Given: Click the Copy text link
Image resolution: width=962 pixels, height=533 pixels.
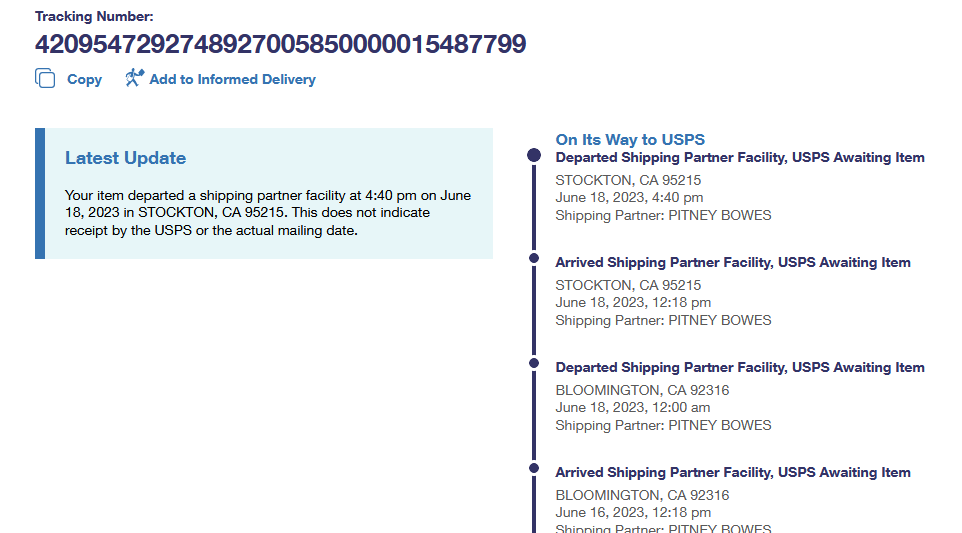Looking at the screenshot, I should (x=84, y=79).
